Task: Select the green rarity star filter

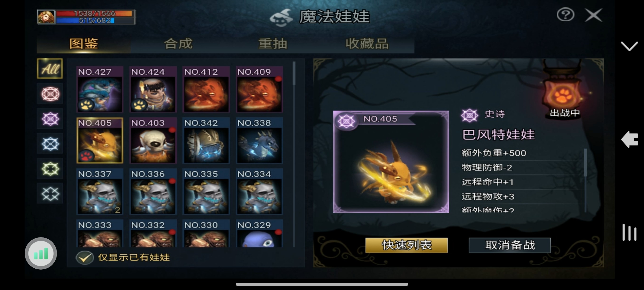Action: pos(50,169)
